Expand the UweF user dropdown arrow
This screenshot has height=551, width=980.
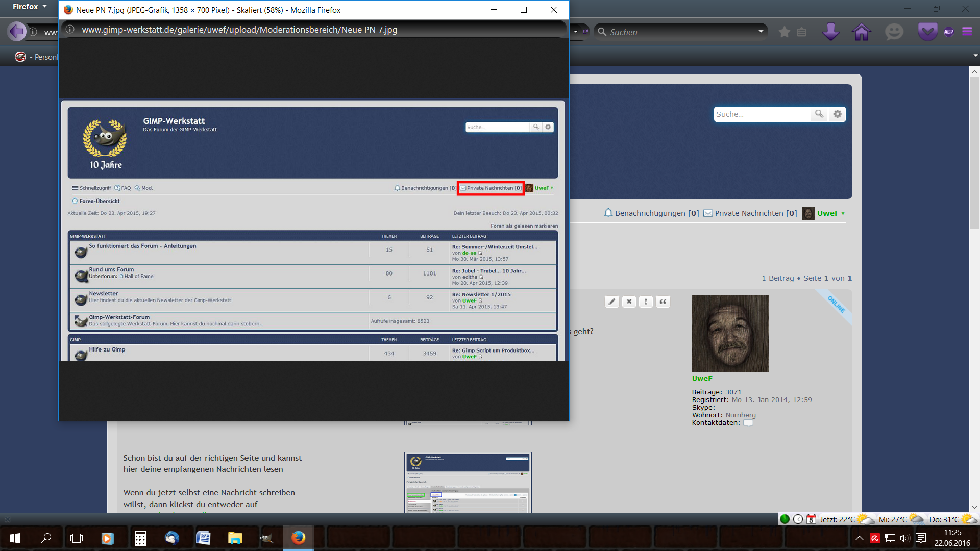843,214
